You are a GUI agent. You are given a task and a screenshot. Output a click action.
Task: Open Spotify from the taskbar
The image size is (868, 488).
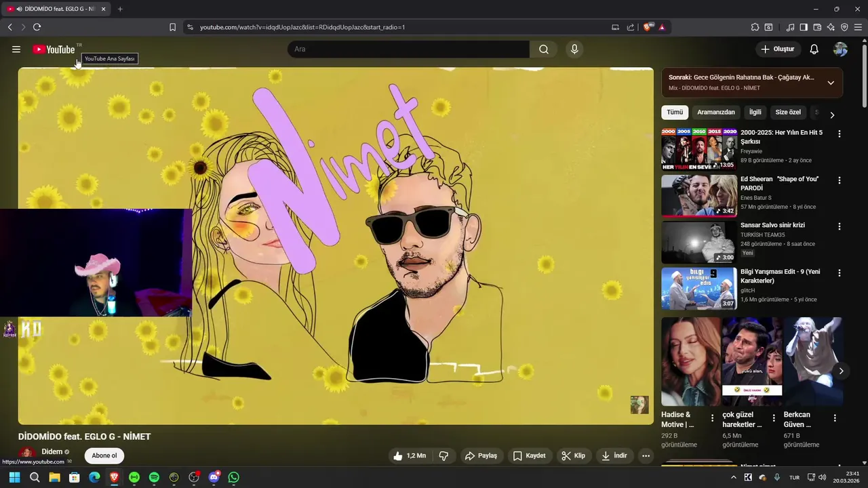pos(154,477)
